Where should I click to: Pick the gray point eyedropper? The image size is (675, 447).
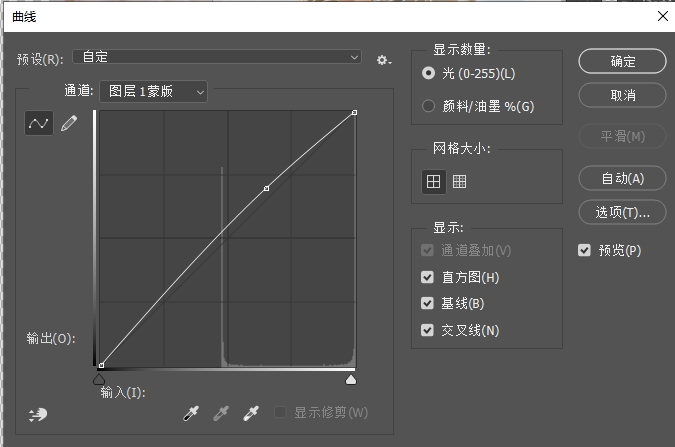coord(222,414)
